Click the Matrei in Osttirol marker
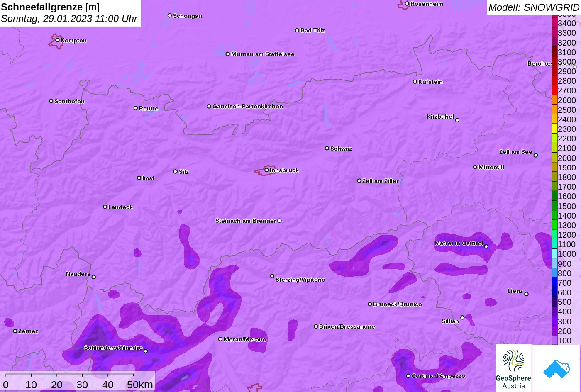Screen dimensions: 581x392 click(486, 246)
